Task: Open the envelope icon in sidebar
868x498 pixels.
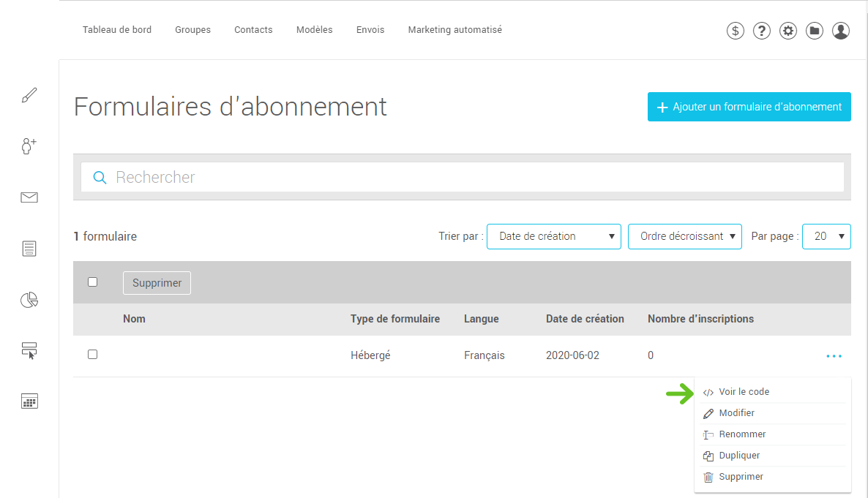Action: pyautogui.click(x=29, y=197)
